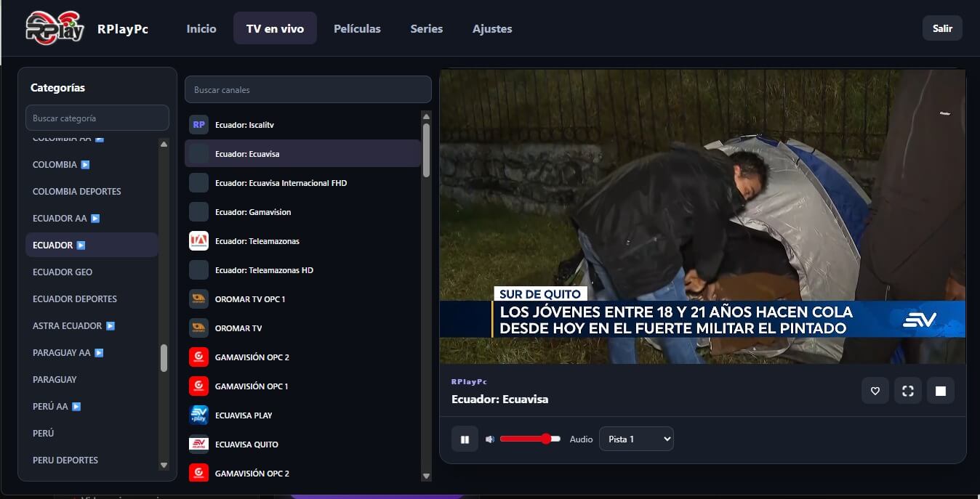This screenshot has height=499, width=980.
Task: Switch to the Series tab
Action: [427, 28]
